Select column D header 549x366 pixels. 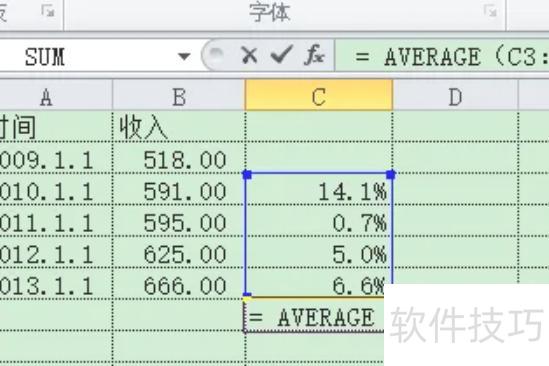point(455,96)
